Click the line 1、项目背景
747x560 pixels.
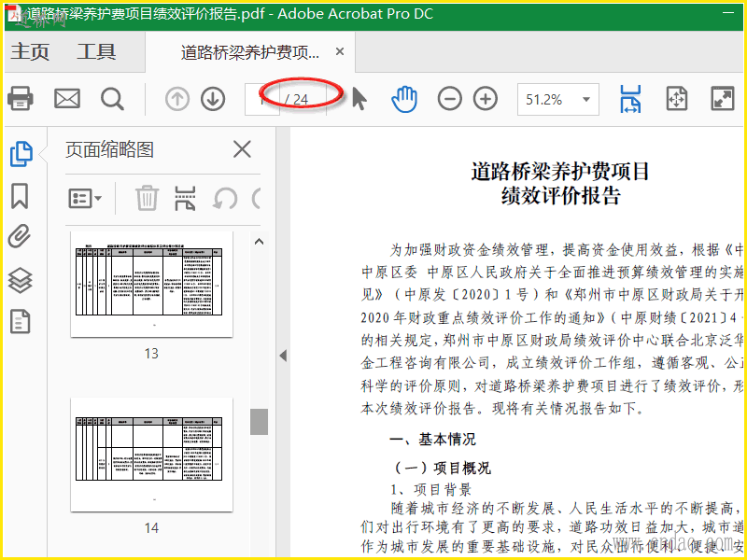[431, 489]
